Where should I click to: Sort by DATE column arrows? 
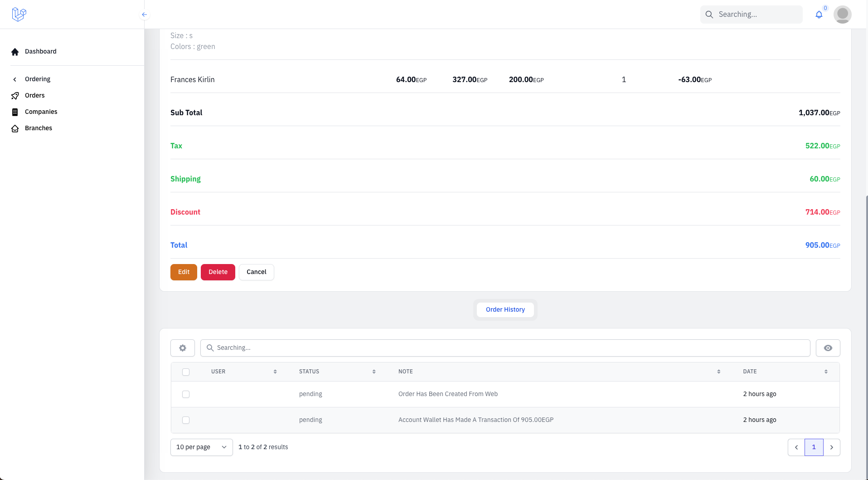coord(826,372)
